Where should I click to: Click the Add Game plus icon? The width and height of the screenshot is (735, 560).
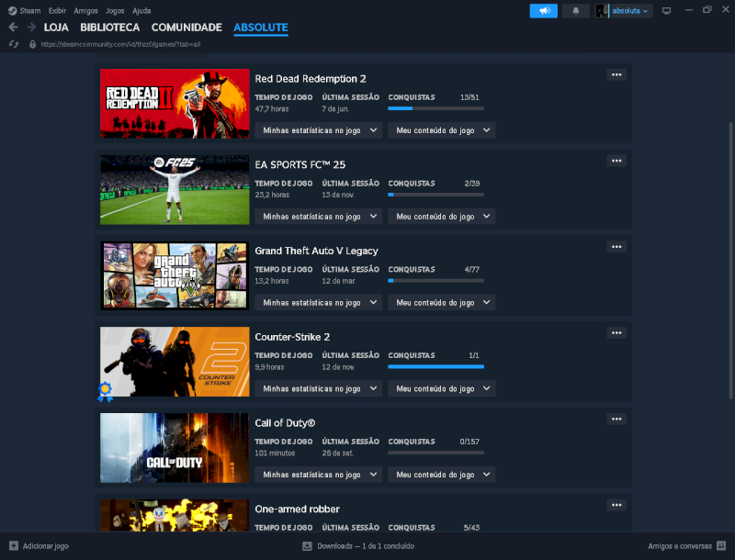coord(13,546)
